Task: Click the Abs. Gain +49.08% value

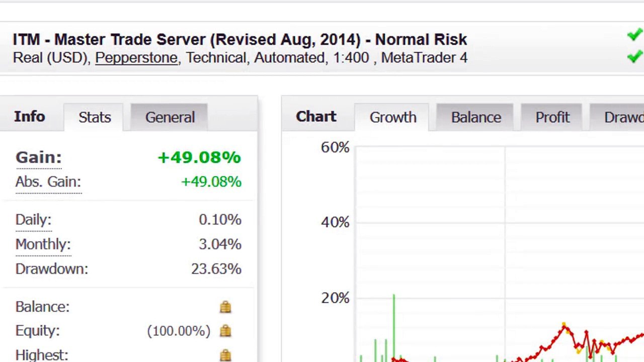Action: tap(211, 182)
